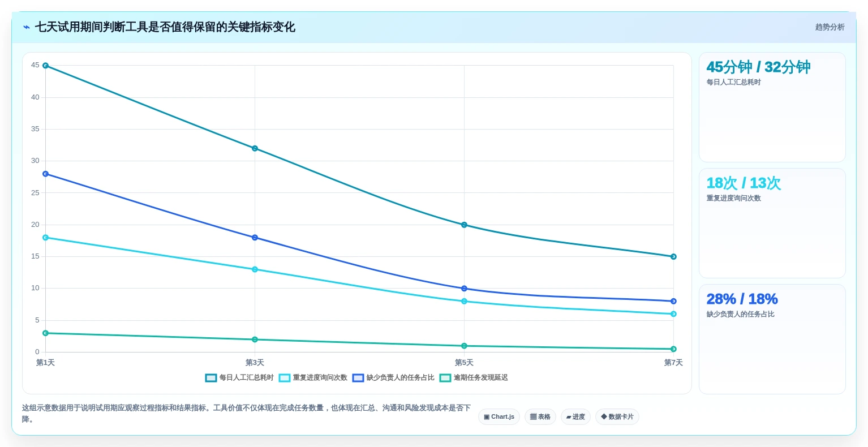Click the 缺少负责人的任务占比 card caption
This screenshot has height=447, width=868.
740,315
